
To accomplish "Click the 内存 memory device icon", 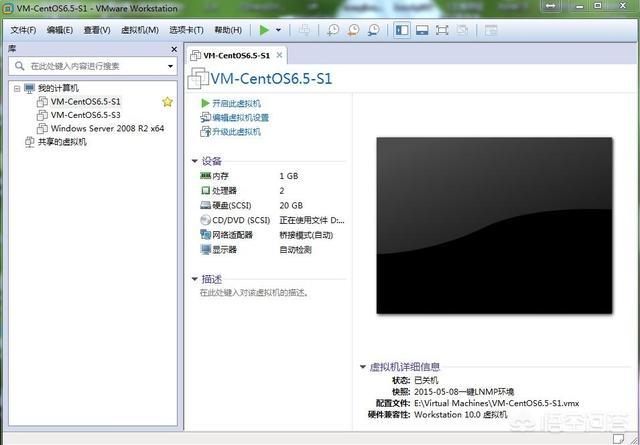I will (x=205, y=176).
